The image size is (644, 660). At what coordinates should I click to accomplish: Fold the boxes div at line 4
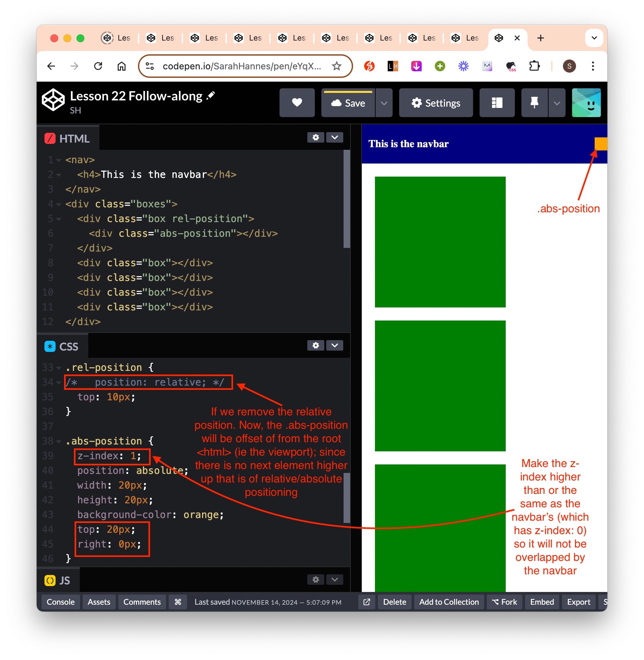59,204
